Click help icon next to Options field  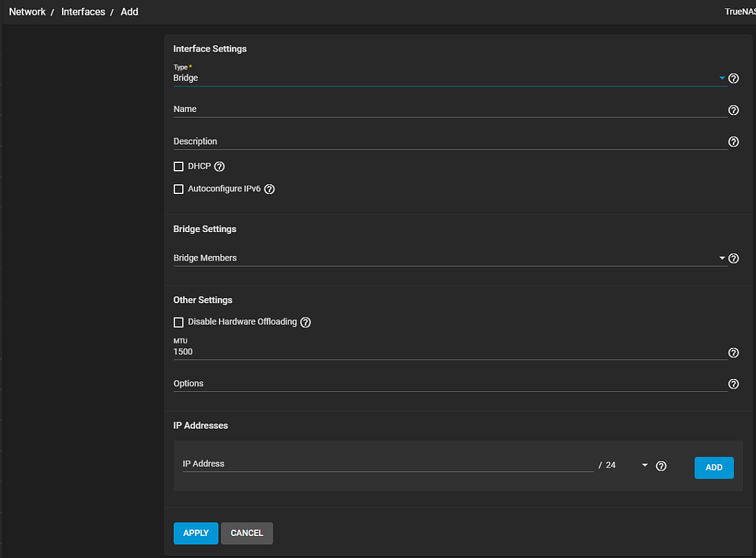click(x=733, y=384)
